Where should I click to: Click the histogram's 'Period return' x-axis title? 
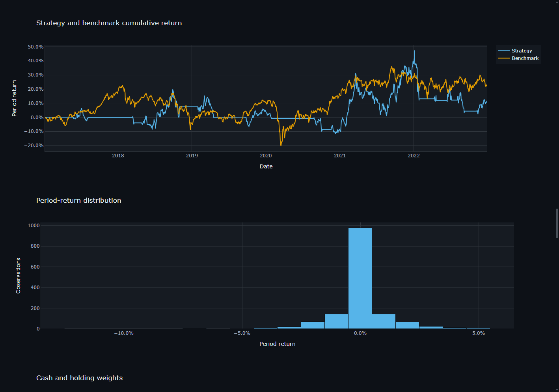(278, 344)
